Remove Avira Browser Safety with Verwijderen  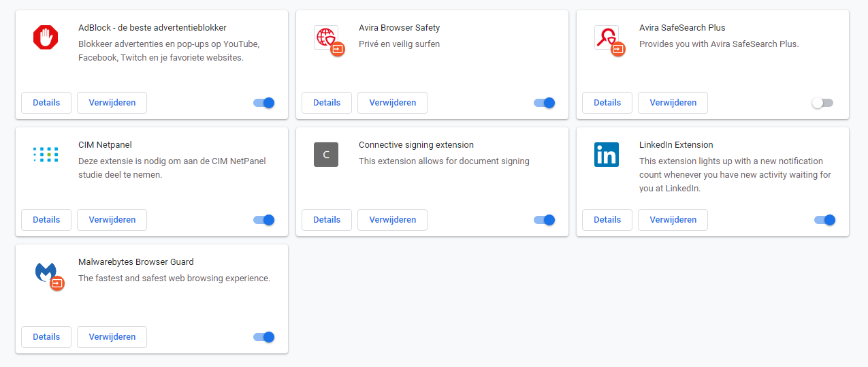pos(392,103)
